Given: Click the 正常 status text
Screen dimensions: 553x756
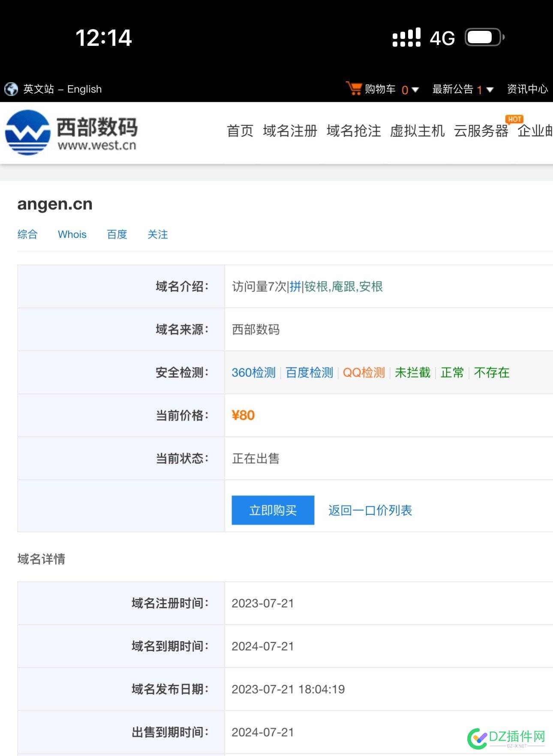Looking at the screenshot, I should (x=452, y=373).
